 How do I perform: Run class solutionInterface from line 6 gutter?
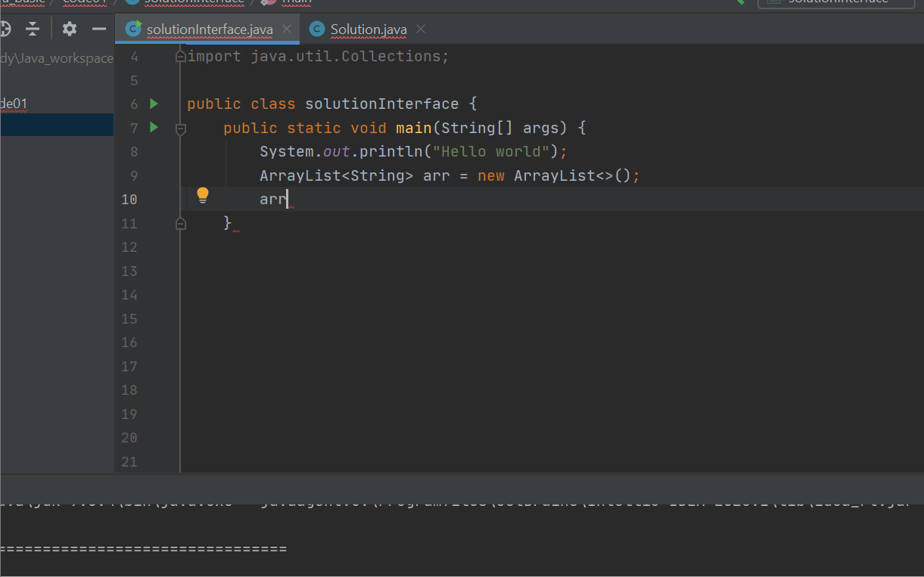(154, 104)
